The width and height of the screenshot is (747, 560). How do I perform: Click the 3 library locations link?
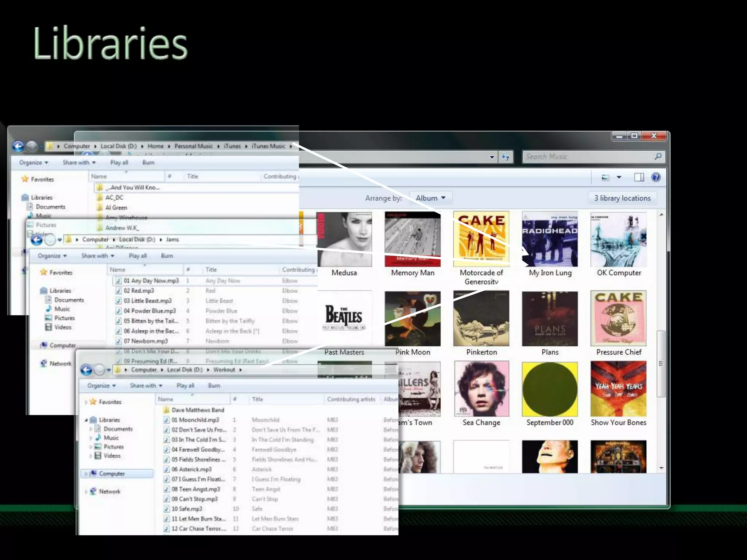[x=622, y=198]
